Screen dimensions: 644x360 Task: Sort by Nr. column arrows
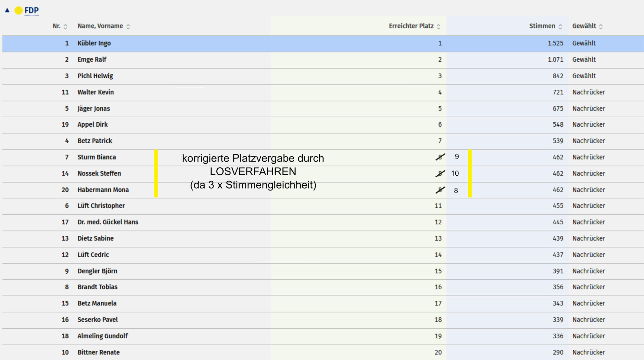click(x=65, y=26)
